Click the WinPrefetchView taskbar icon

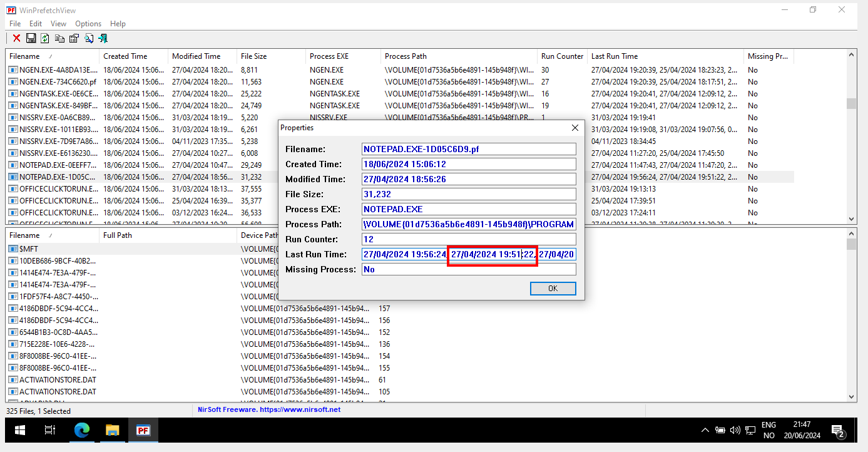click(143, 430)
